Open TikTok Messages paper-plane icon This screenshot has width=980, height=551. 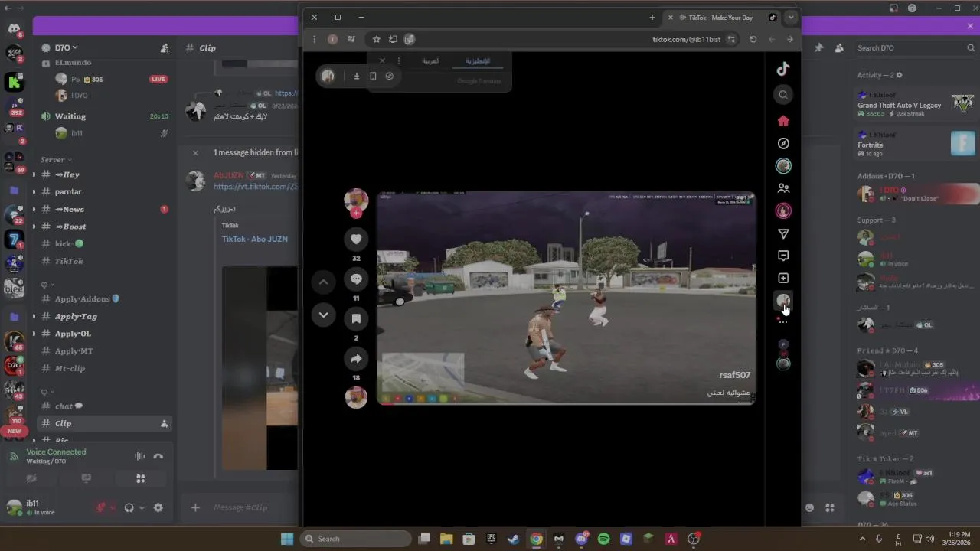(783, 233)
